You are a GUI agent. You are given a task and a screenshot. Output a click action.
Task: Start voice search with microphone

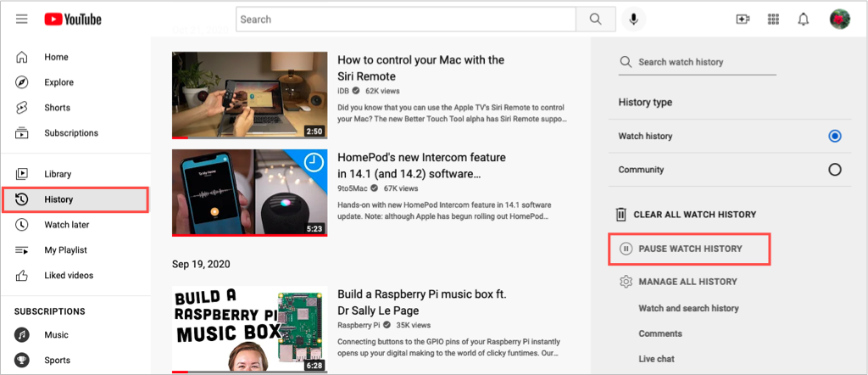point(633,20)
